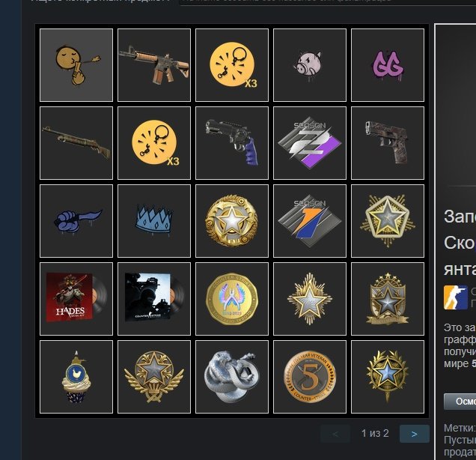The width and height of the screenshot is (476, 460).
Task: Select the orange Season 1 medal
Action: click(310, 221)
